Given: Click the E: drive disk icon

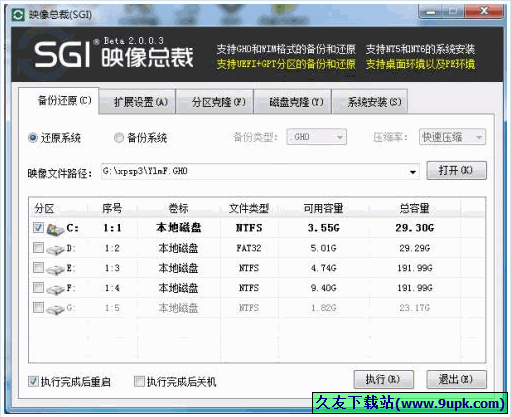Looking at the screenshot, I should 55,269.
